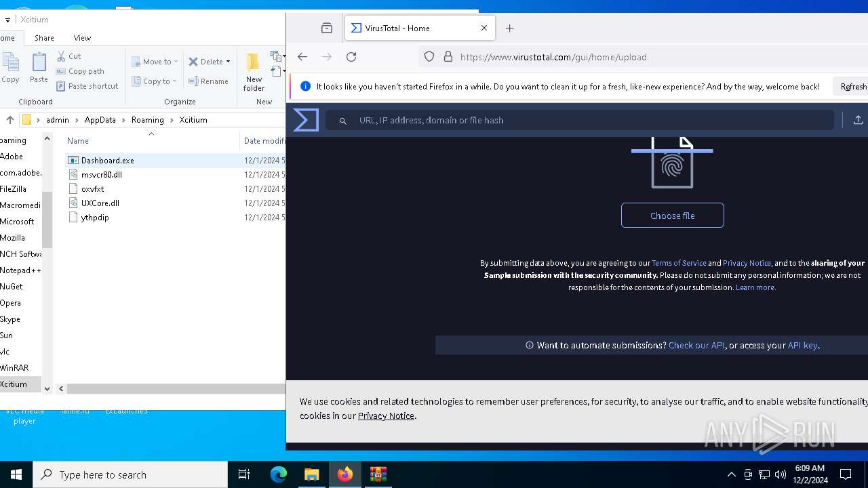Viewport: 868px width, 488px height.
Task: Click the padlock site info icon
Action: 448,57
